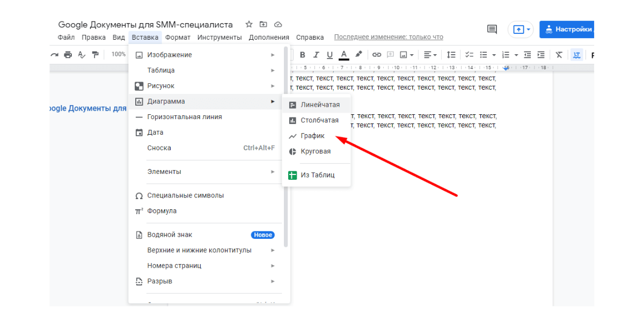The height and width of the screenshot is (322, 644).
Task: Star the document with the star icon
Action: 248,25
